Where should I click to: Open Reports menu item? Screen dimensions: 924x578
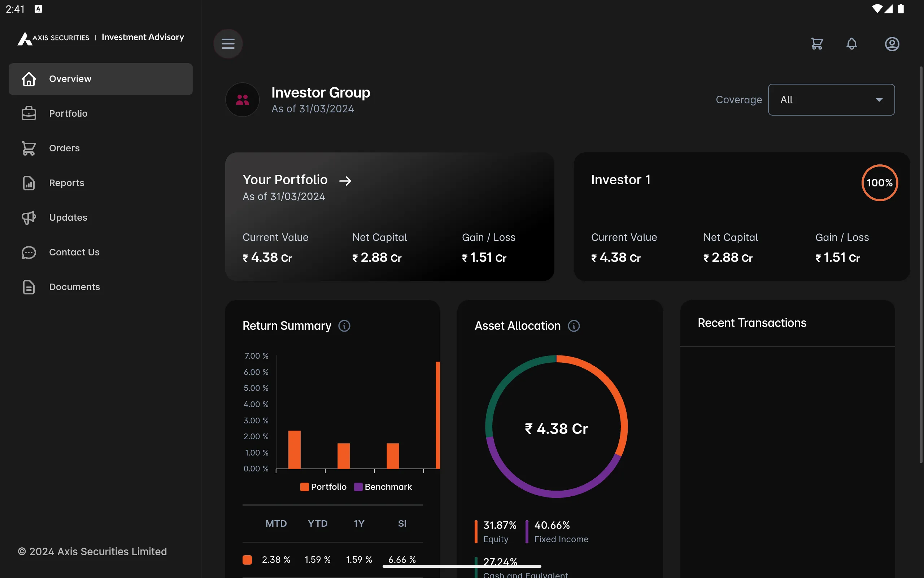(x=100, y=183)
